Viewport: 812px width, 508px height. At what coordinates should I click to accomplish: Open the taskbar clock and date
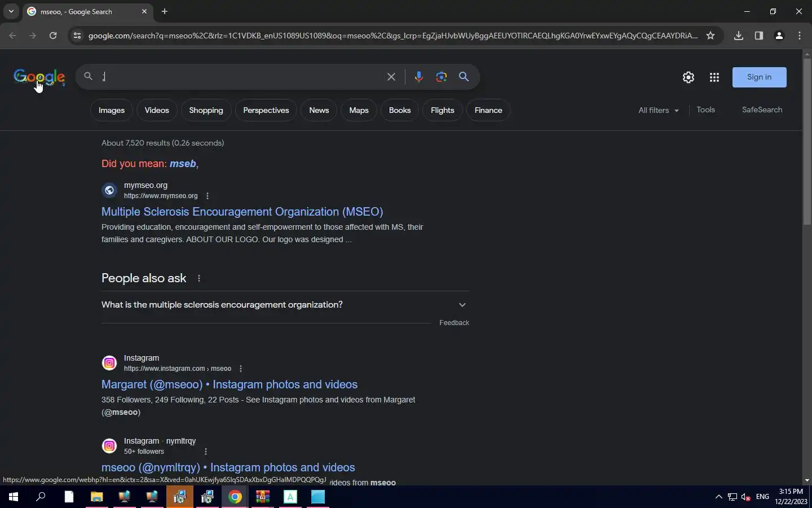click(x=791, y=497)
